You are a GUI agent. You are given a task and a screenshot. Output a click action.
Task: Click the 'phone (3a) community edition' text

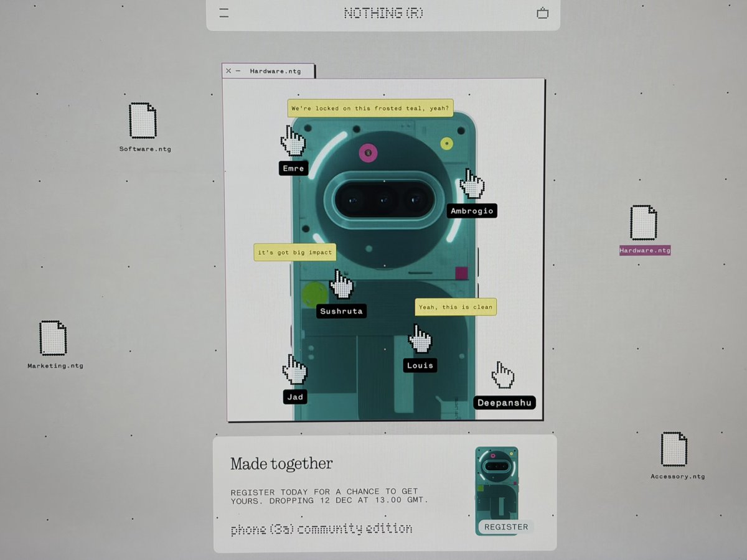tap(321, 530)
